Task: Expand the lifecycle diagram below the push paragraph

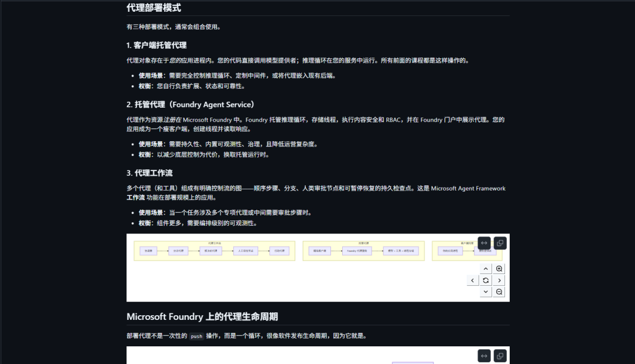Action: click(x=484, y=356)
